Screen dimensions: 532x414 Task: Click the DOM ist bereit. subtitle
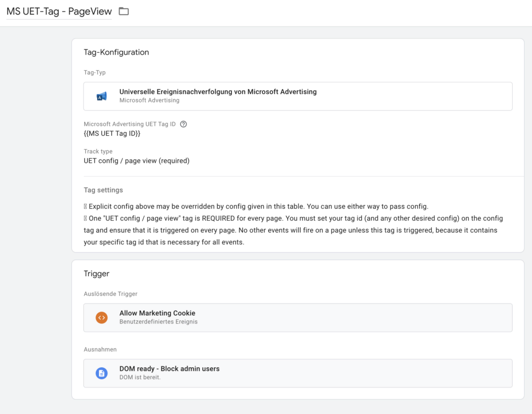point(140,377)
